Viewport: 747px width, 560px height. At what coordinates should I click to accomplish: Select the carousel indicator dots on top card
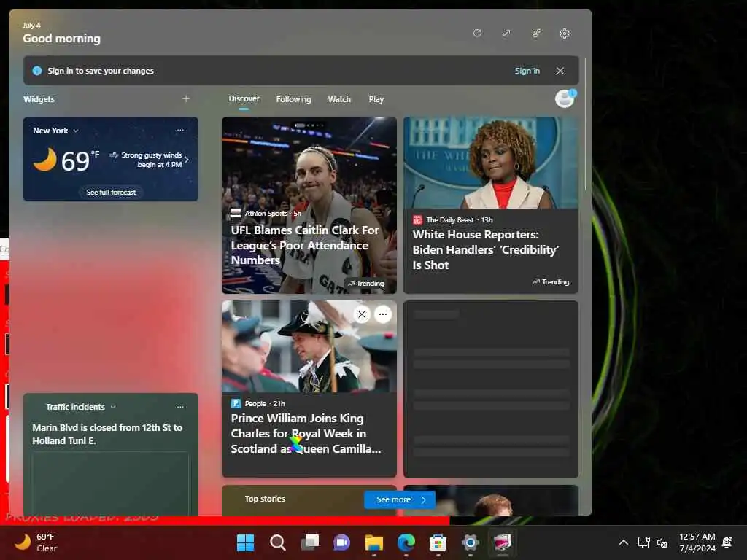click(x=309, y=125)
